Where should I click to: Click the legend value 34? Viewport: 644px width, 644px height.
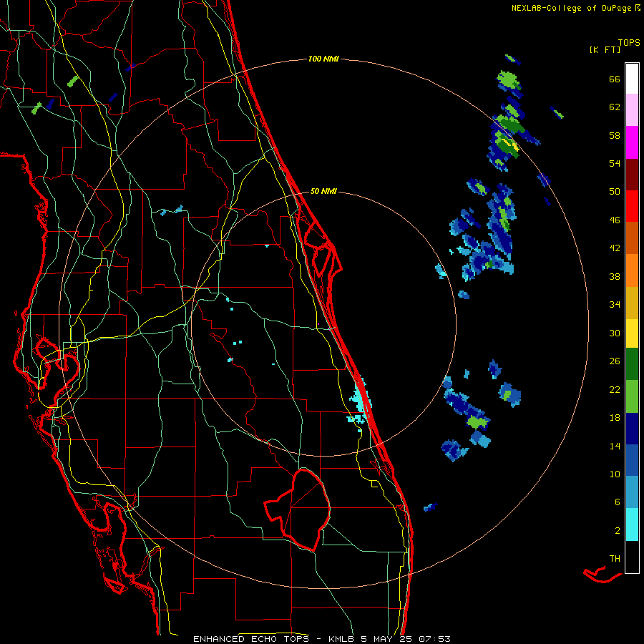615,305
